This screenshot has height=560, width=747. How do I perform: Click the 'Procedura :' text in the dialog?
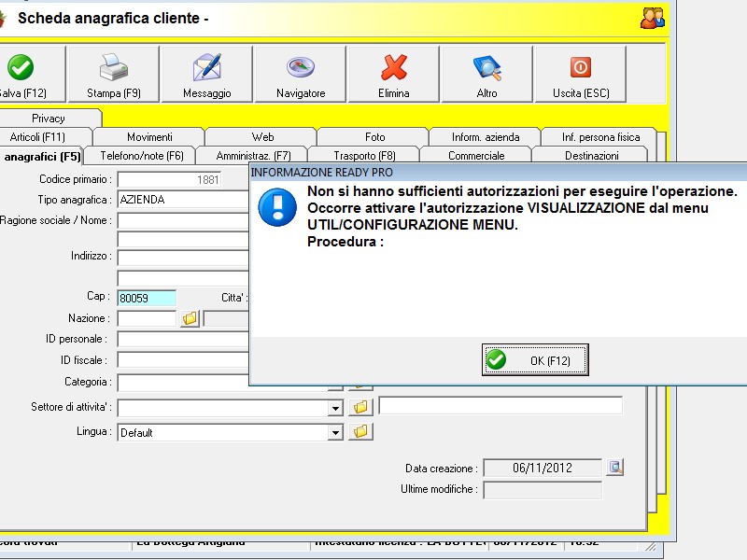click(345, 242)
